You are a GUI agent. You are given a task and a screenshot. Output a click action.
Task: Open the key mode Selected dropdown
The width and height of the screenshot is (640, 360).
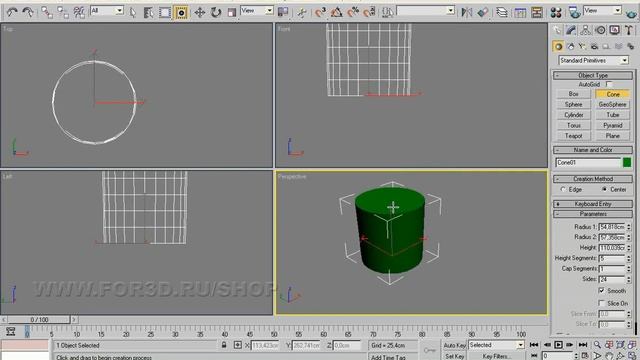tap(496, 345)
